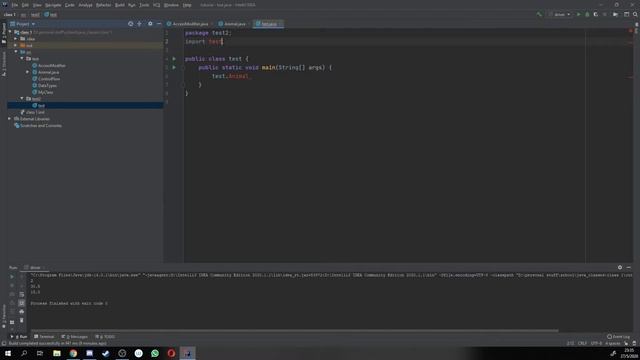
Task: Open File Explorer from taskbar
Action: [57, 353]
